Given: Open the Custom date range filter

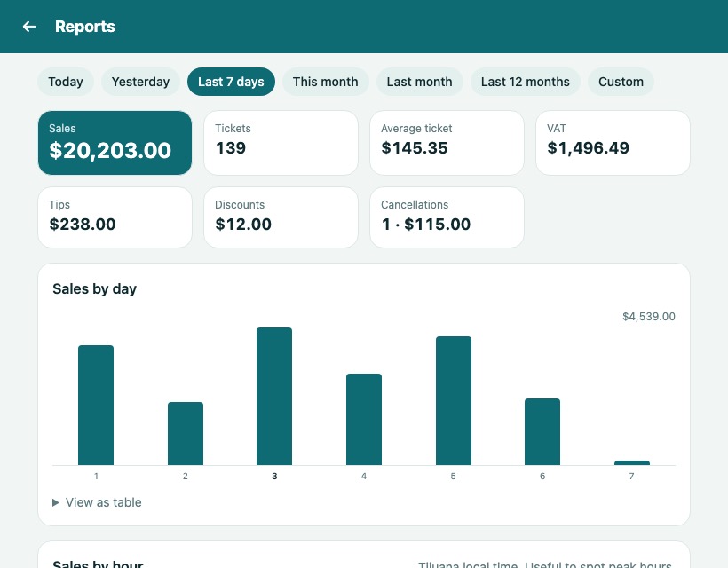Looking at the screenshot, I should tap(621, 82).
